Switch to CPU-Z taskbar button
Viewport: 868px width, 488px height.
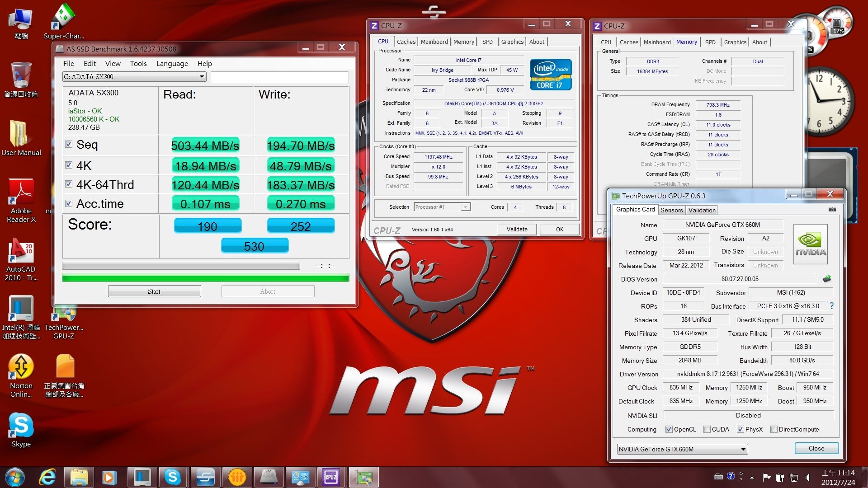[x=331, y=477]
